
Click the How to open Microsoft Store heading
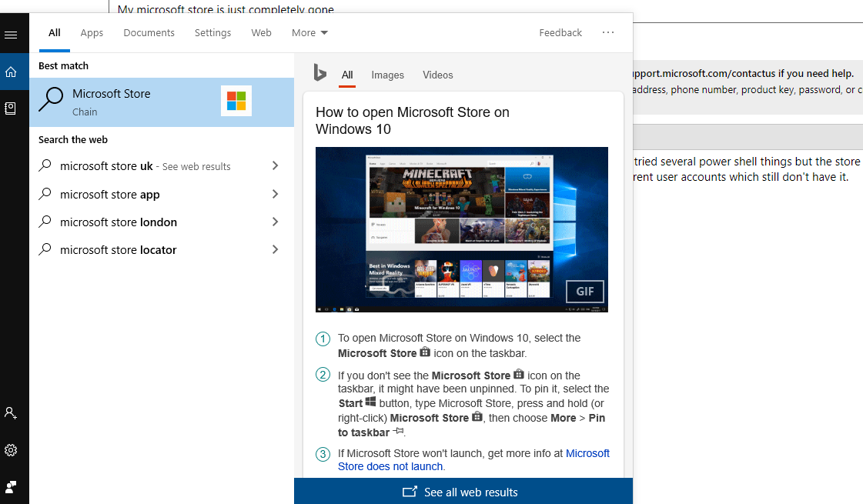click(x=413, y=121)
